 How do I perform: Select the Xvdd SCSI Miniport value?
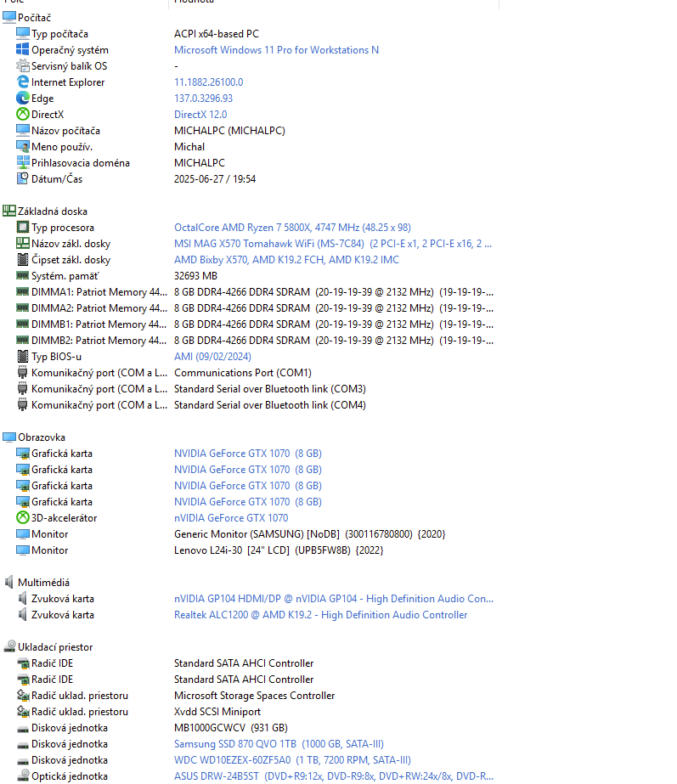pos(217,712)
